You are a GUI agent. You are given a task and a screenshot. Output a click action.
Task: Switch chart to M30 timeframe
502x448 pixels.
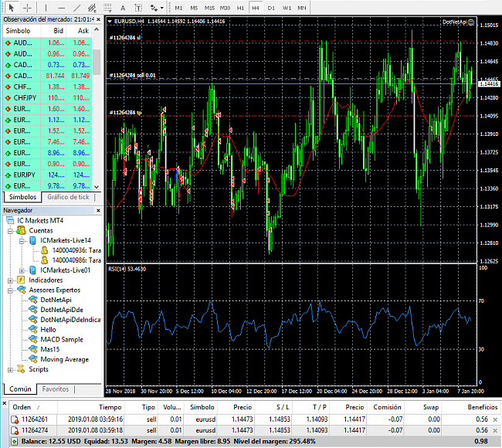(x=225, y=8)
